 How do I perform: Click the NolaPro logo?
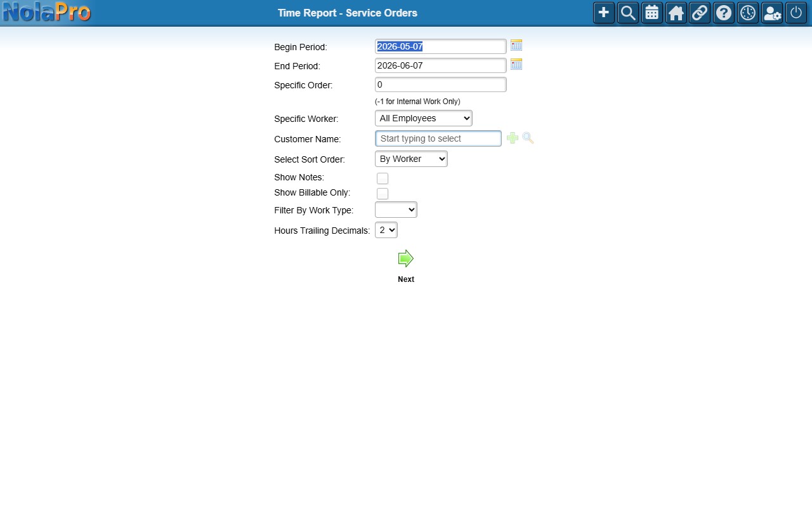[x=46, y=12]
